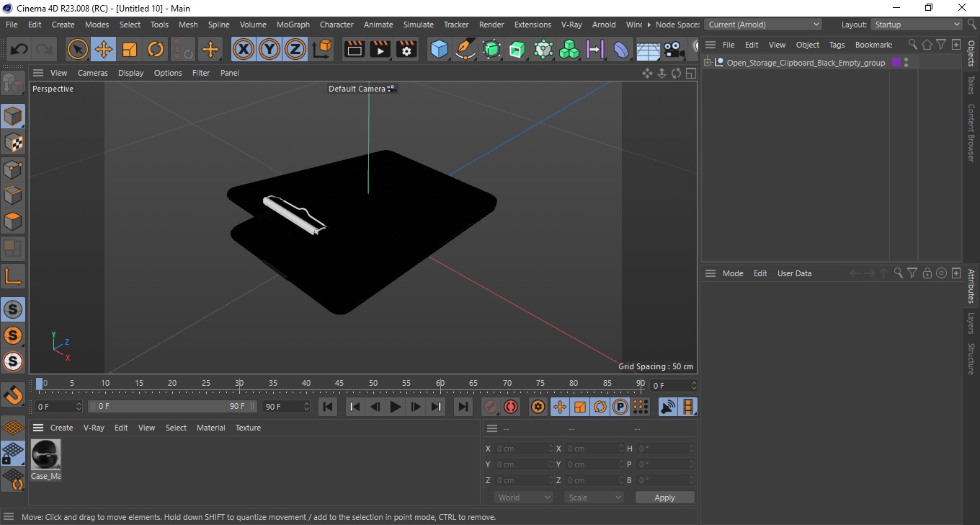Viewport: 980px width, 525px height.
Task: Click the Undo arrow icon
Action: click(19, 50)
